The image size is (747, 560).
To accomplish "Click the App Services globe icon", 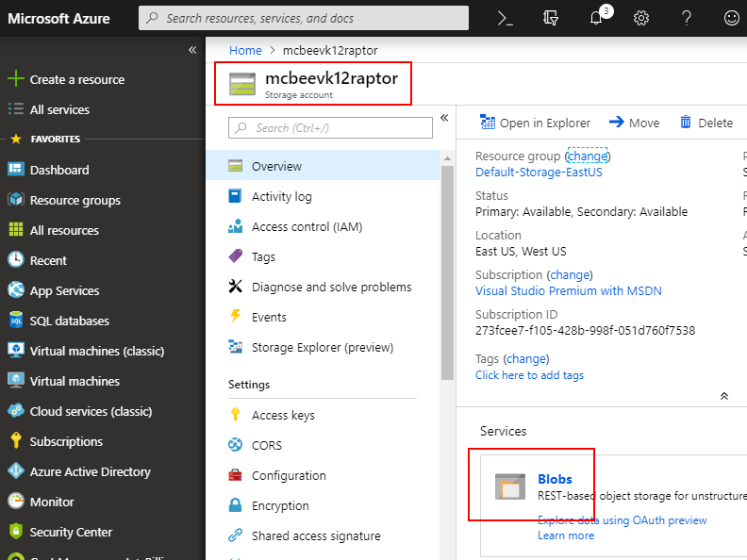I will 16,289.
